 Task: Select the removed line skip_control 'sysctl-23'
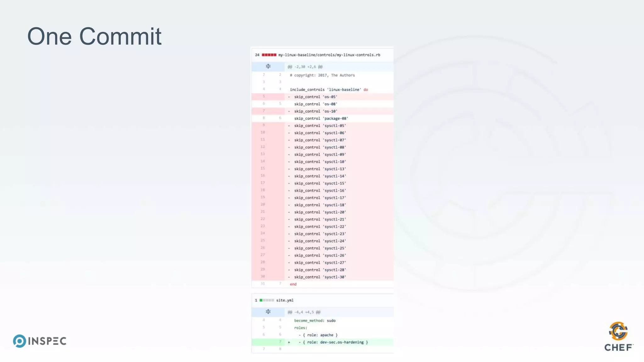[322, 234]
